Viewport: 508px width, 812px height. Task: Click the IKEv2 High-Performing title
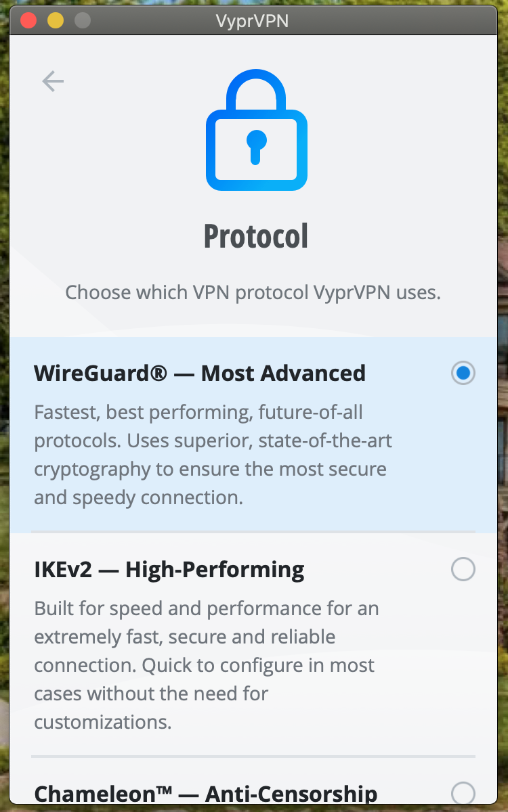tap(169, 570)
